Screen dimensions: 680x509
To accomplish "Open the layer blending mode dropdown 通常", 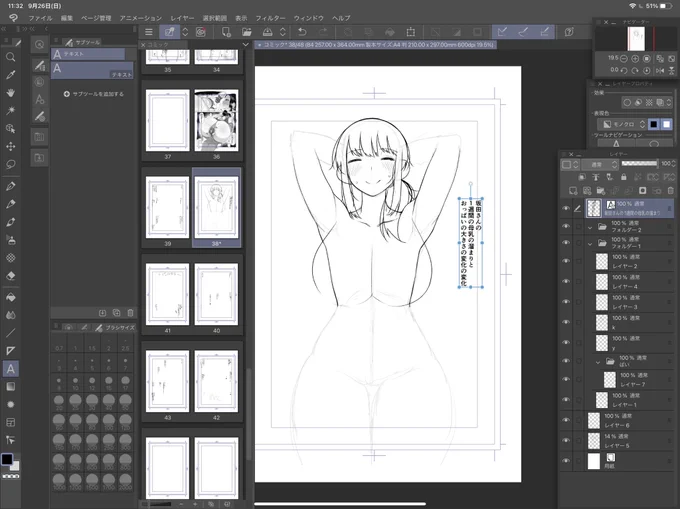I will (601, 165).
